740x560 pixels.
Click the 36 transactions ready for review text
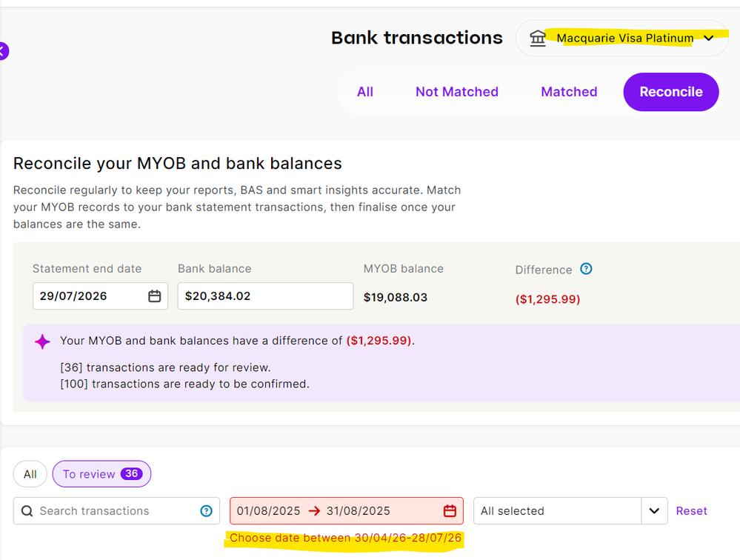click(165, 367)
